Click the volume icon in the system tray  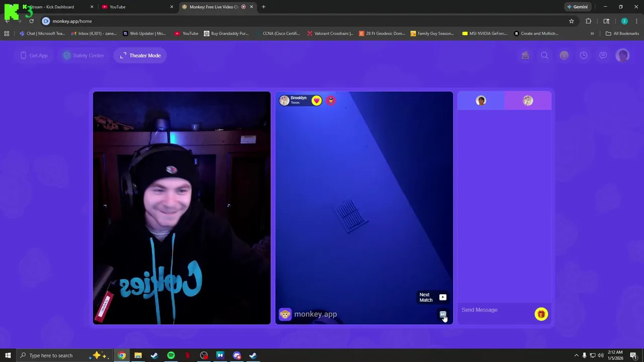click(600, 355)
